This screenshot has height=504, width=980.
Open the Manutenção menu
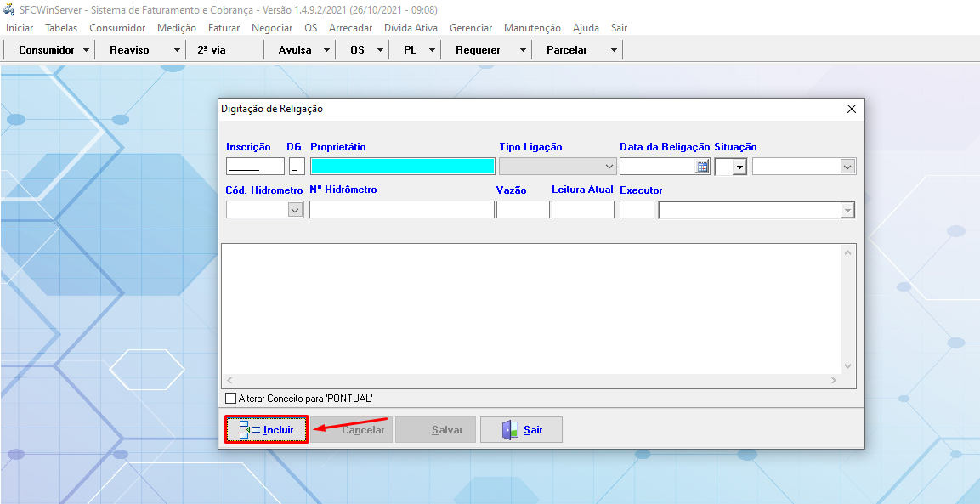[532, 28]
